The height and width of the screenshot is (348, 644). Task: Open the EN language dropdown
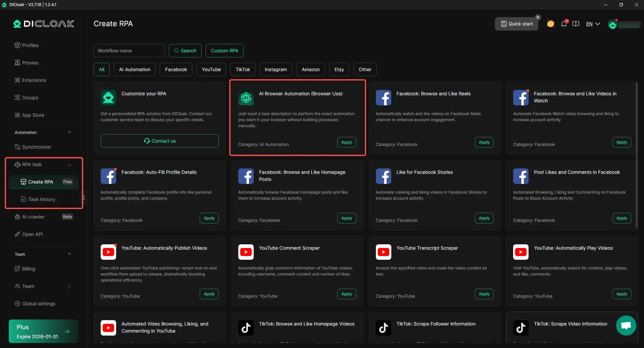click(x=593, y=24)
